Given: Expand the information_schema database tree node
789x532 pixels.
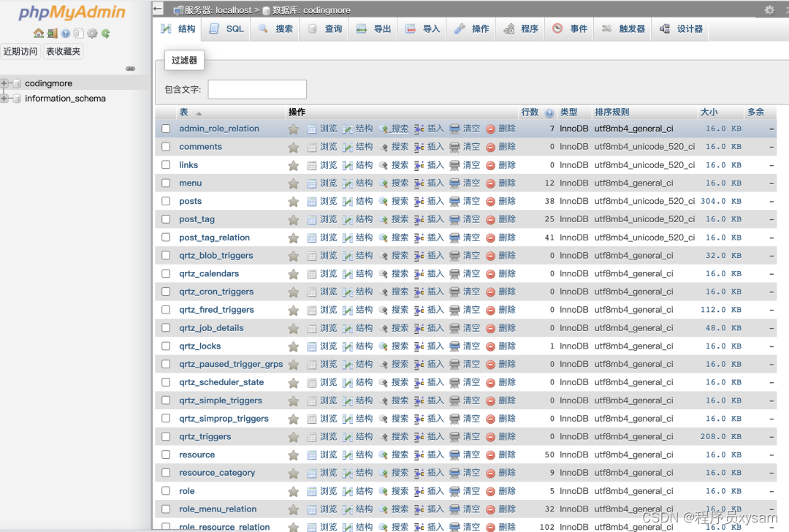Looking at the screenshot, I should 4,98.
